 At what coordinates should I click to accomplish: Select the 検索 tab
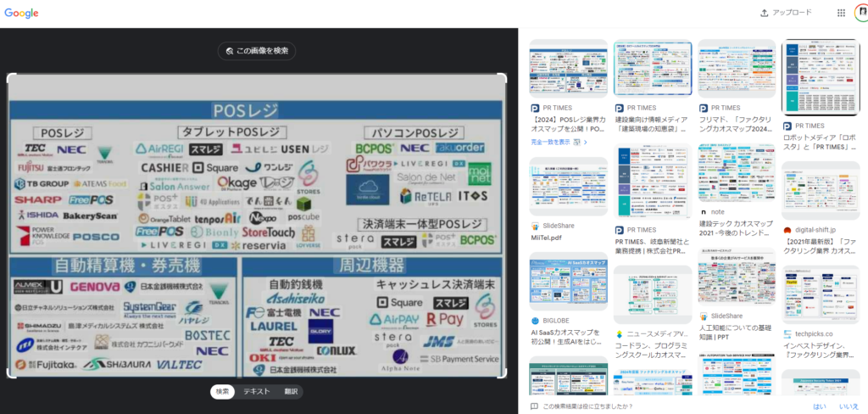click(222, 392)
